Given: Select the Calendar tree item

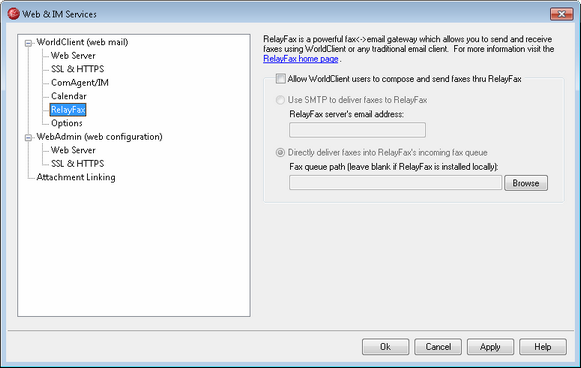Looking at the screenshot, I should [69, 96].
